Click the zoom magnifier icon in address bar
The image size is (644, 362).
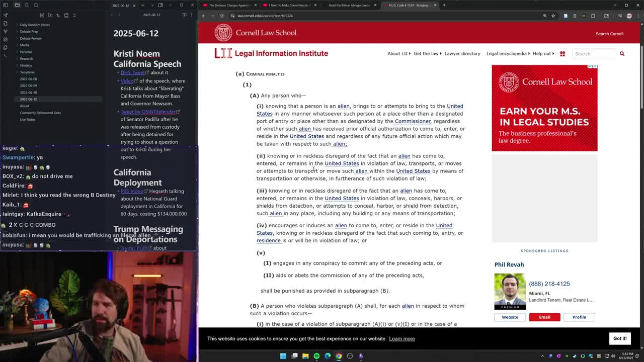click(x=544, y=16)
